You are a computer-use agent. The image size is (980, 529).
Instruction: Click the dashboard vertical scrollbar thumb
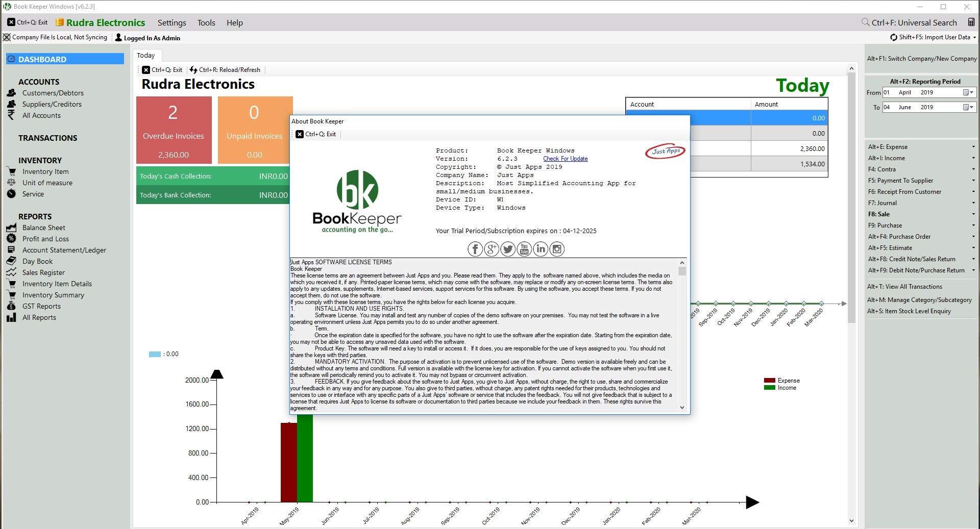coord(851,198)
